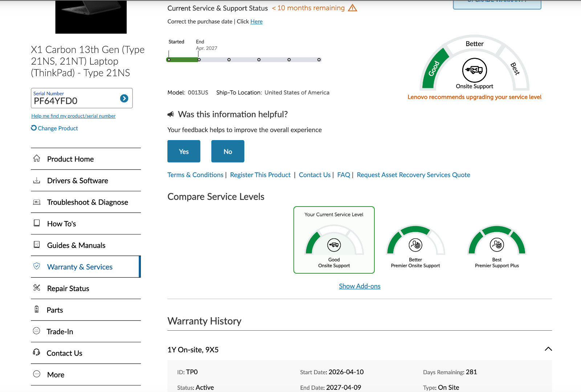Click the Trade-In circular icon
This screenshot has width=581, height=392.
click(x=37, y=331)
